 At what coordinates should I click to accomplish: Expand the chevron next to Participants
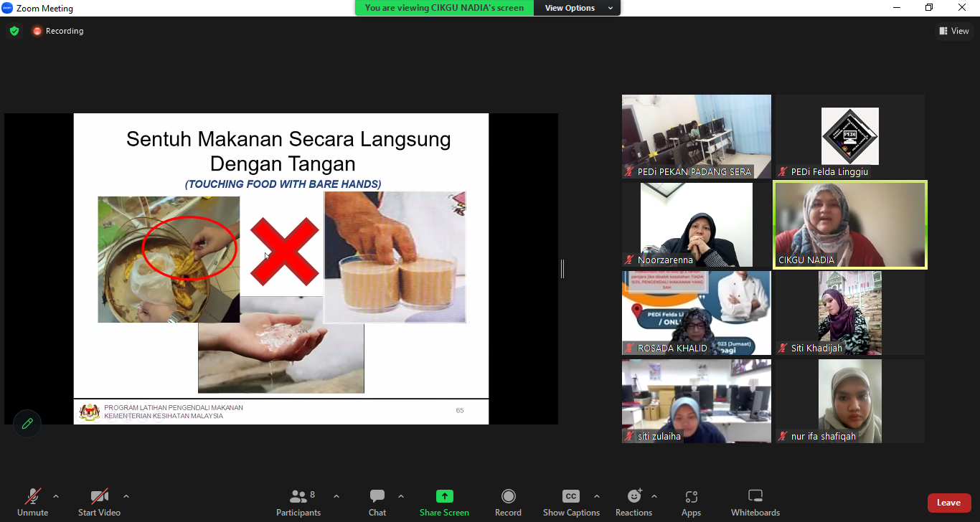[336, 496]
